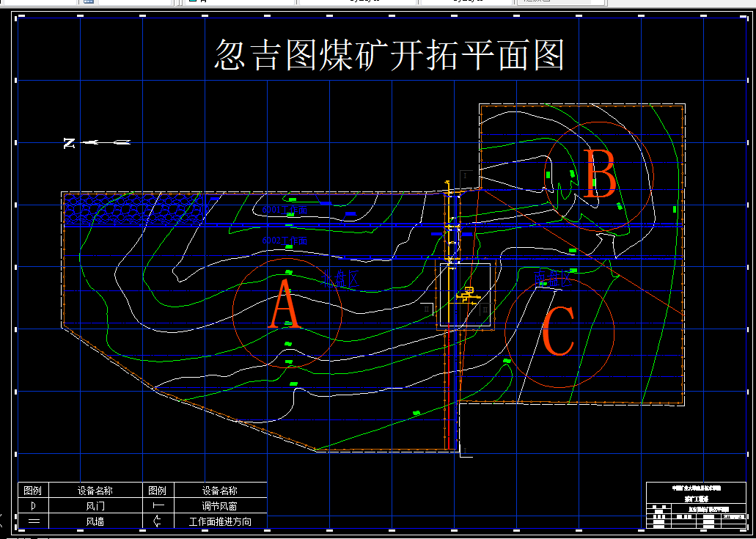Select the title block table
The image size is (756, 539).
[x=694, y=505]
